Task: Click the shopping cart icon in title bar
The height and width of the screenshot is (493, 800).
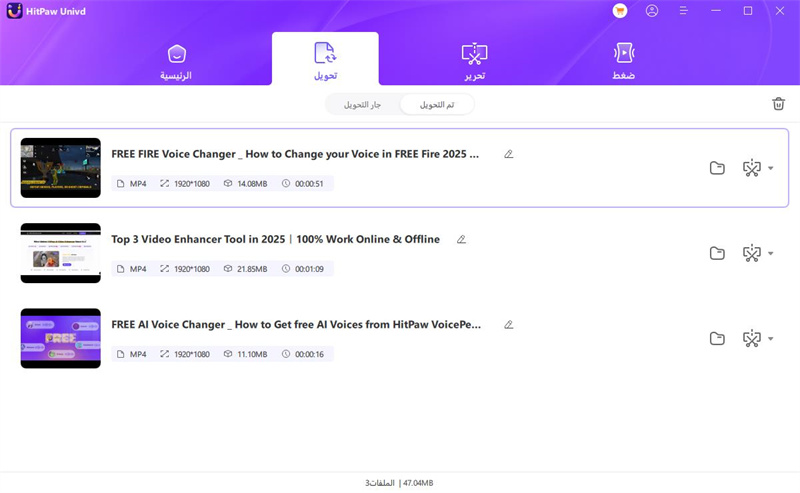Action: pos(620,11)
